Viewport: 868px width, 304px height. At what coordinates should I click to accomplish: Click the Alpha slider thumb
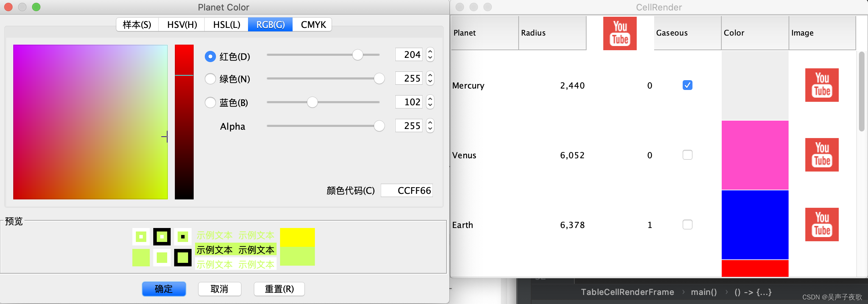[x=379, y=126]
